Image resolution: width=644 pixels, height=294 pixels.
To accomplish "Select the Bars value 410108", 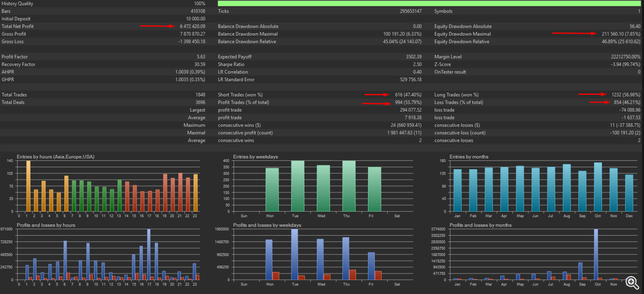I will pos(198,11).
